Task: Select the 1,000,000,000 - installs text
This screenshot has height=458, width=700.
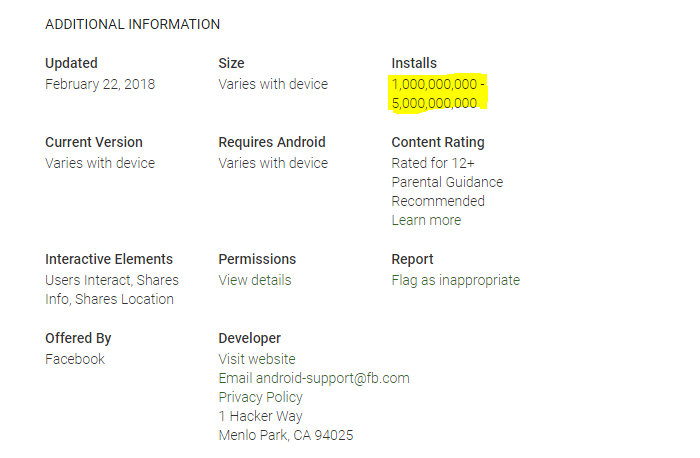Action: [x=438, y=84]
